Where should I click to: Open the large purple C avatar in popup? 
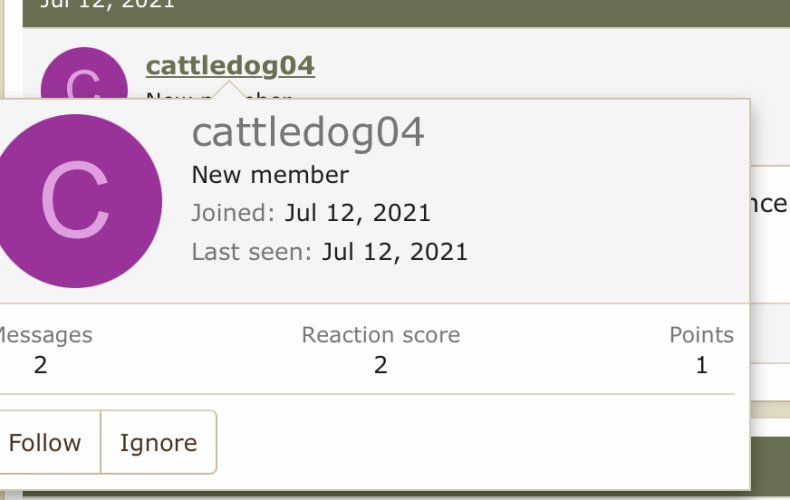[x=76, y=201]
